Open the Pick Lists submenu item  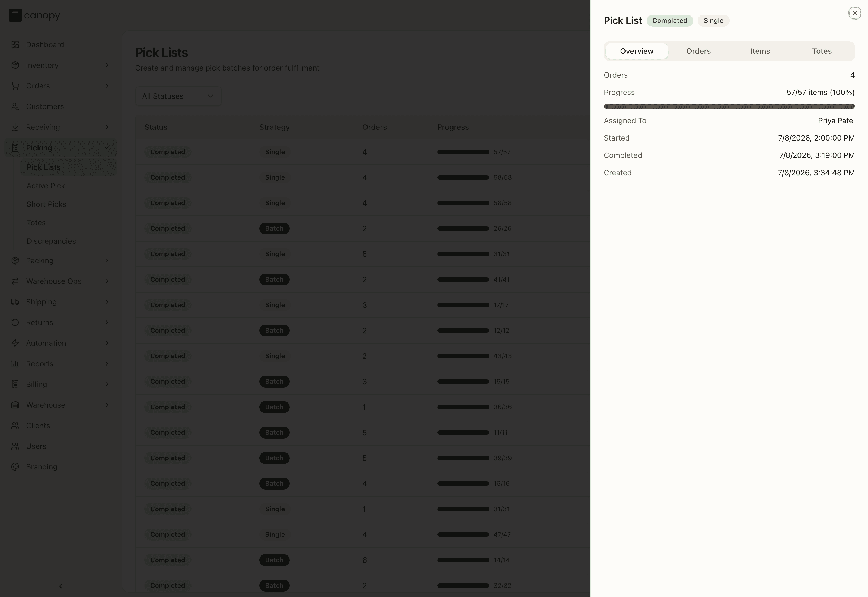tap(68, 167)
